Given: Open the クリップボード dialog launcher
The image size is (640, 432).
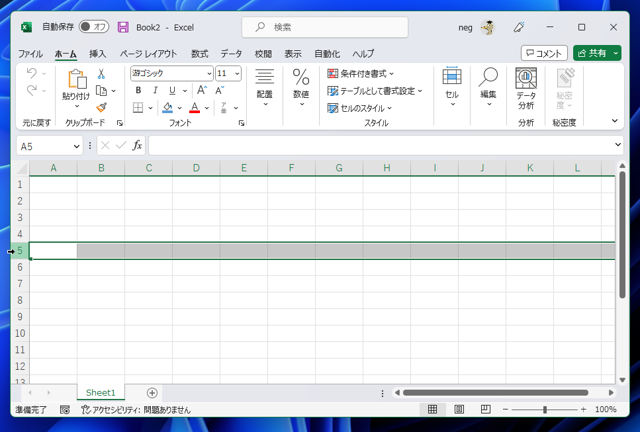Looking at the screenshot, I should 120,123.
